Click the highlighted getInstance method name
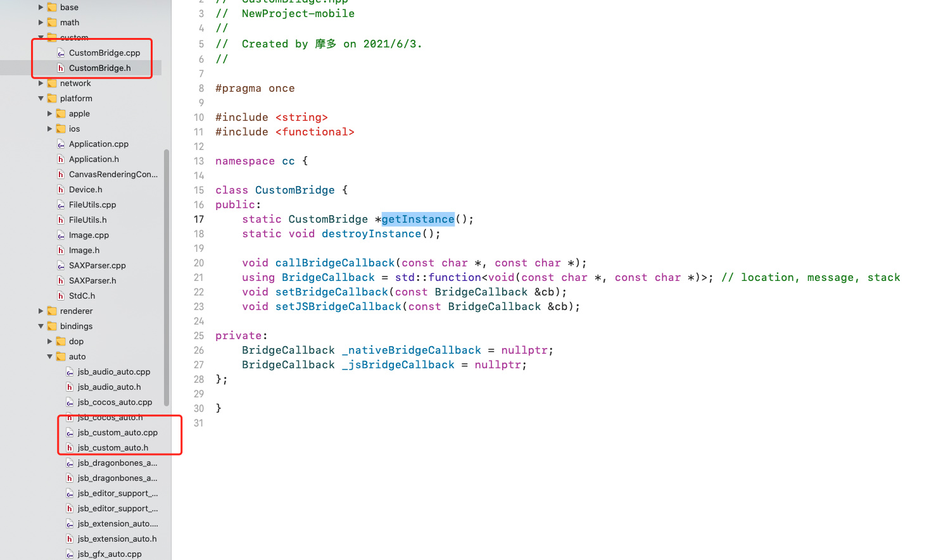The image size is (948, 560). [418, 220]
